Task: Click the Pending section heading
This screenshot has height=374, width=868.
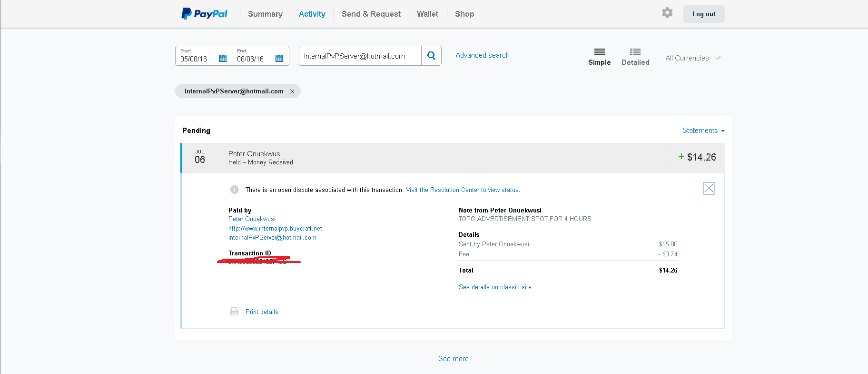Action: (196, 131)
